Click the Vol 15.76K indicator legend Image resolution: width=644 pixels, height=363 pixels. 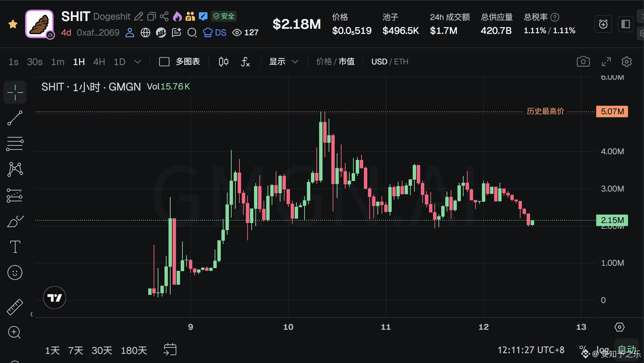point(168,87)
